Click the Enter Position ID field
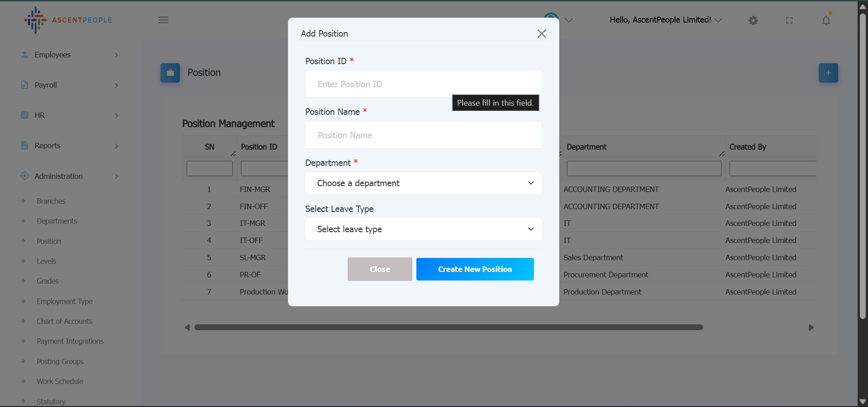Screen dimensions: 868x407 [423, 84]
